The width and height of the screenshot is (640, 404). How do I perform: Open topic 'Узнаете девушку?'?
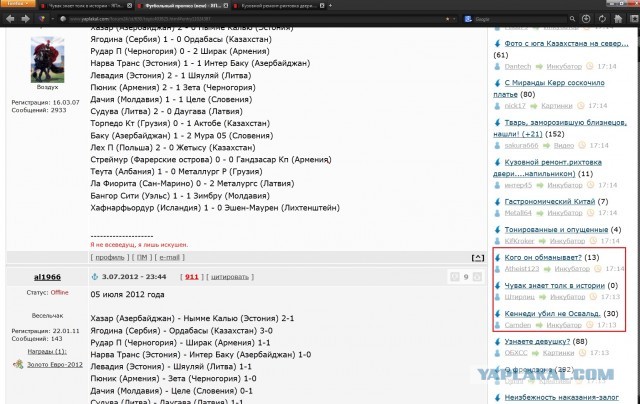pyautogui.click(x=537, y=342)
